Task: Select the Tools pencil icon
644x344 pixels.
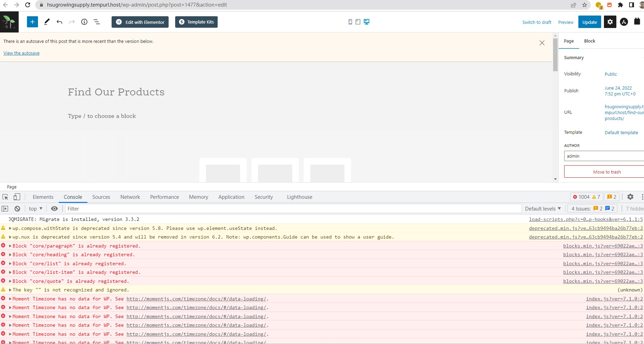Action: click(47, 22)
